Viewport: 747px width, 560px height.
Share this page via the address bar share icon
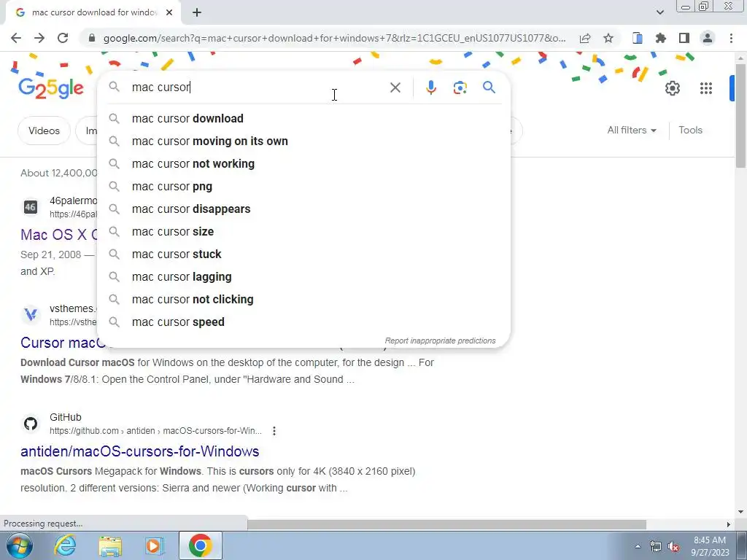coord(585,38)
